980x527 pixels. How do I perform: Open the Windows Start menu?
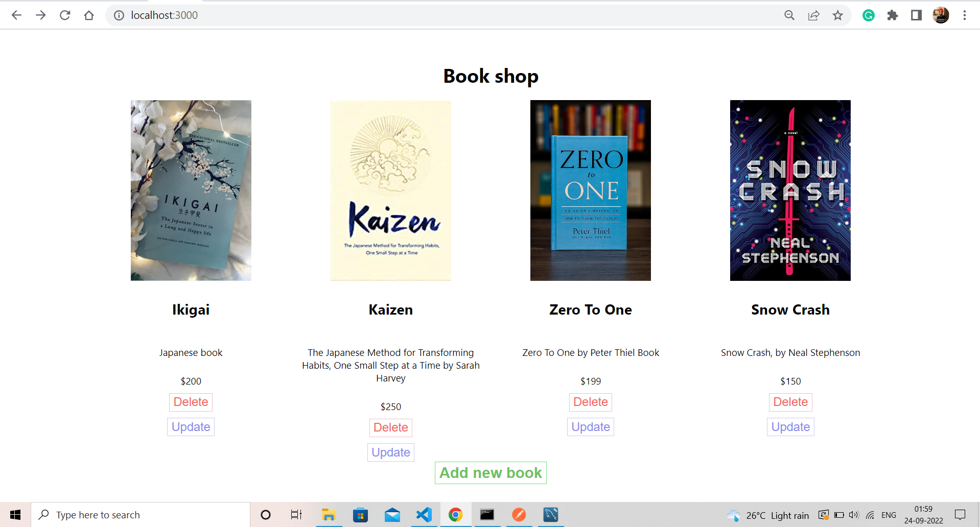15,515
